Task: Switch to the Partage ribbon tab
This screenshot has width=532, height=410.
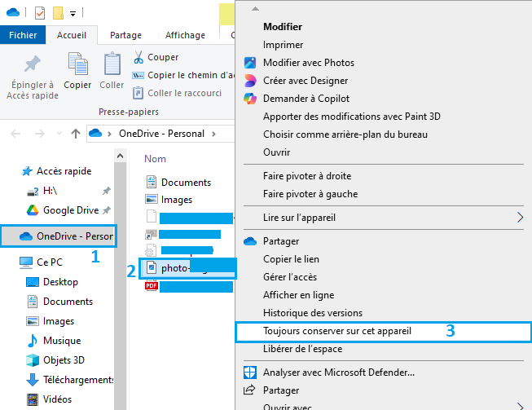Action: point(125,35)
